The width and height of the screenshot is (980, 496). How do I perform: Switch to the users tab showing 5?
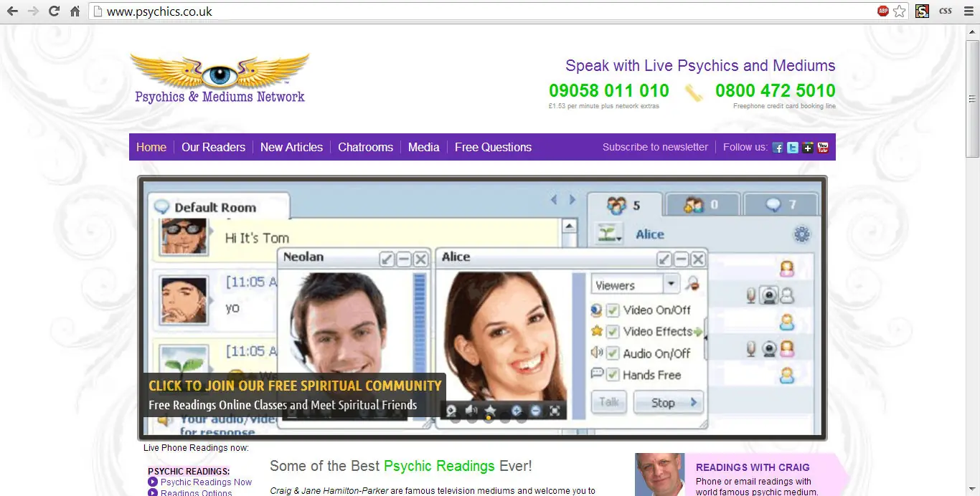625,205
